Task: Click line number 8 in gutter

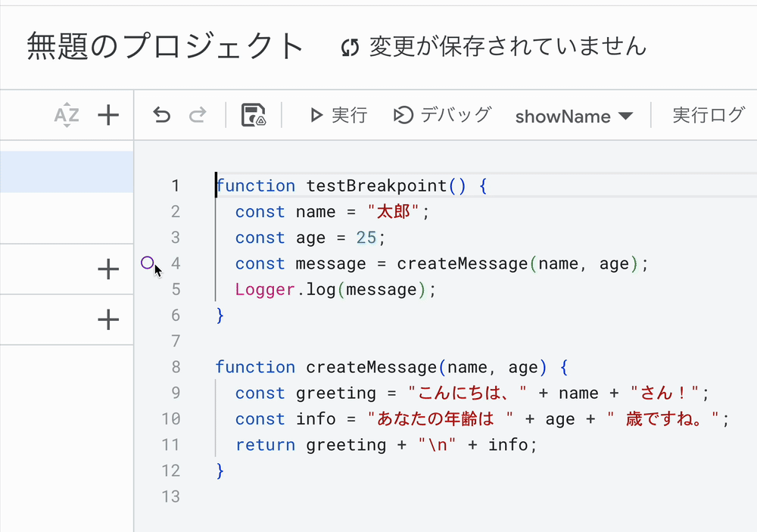Action: tap(176, 367)
